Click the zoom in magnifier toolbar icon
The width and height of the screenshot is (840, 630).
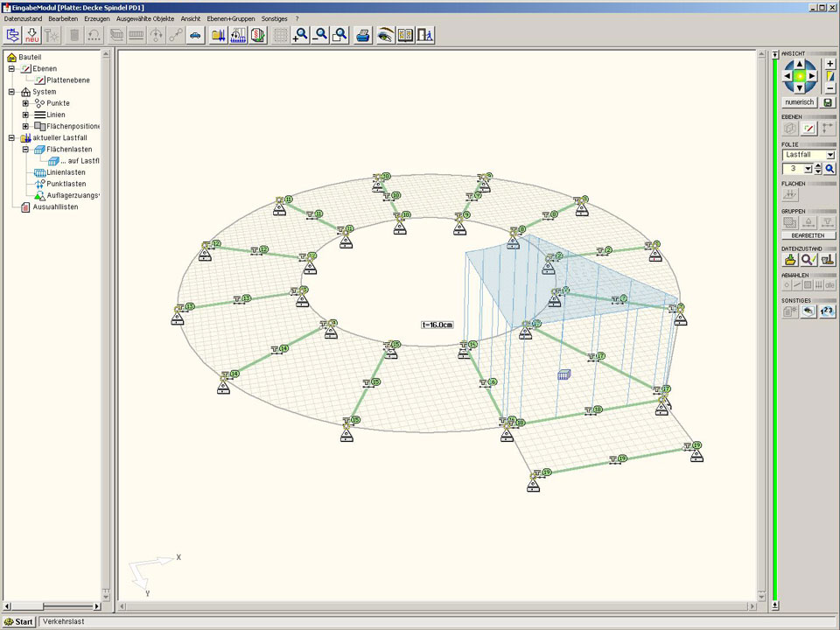(x=301, y=35)
